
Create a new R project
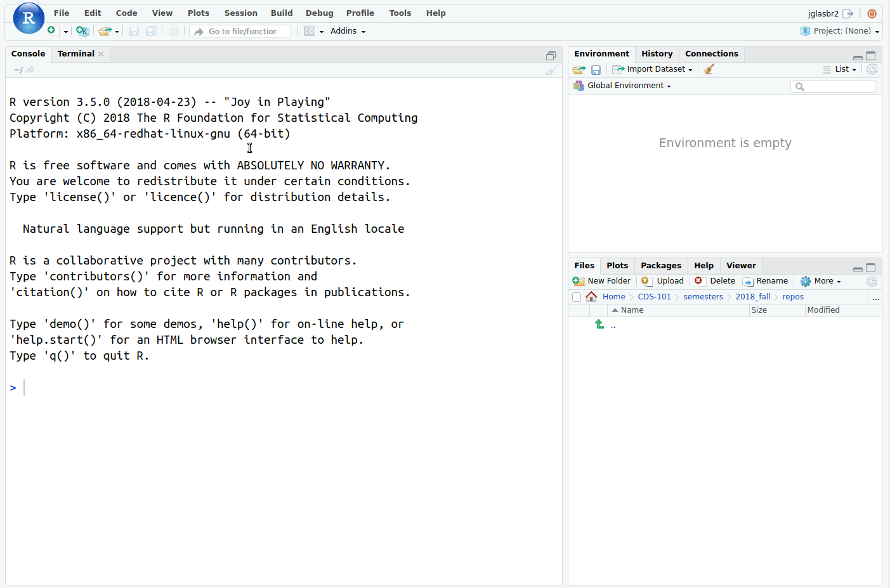pos(82,31)
